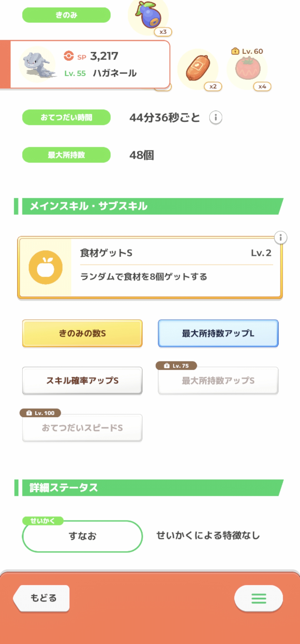300x644 pixels.
Task: Tap the sausage ingredient icon
Action: point(198,68)
